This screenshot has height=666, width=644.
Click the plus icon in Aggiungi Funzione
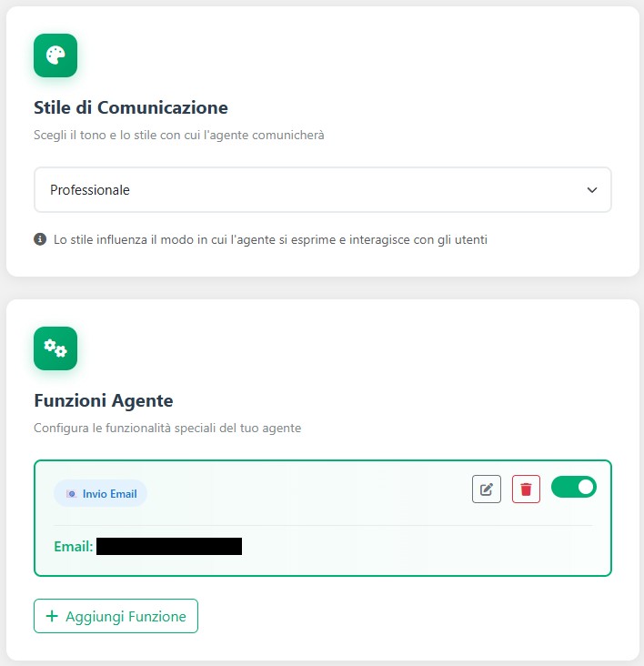point(52,616)
